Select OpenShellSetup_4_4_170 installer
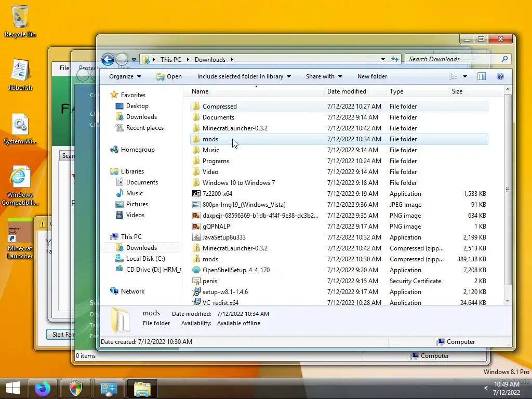532x399 pixels. (x=339, y=270)
